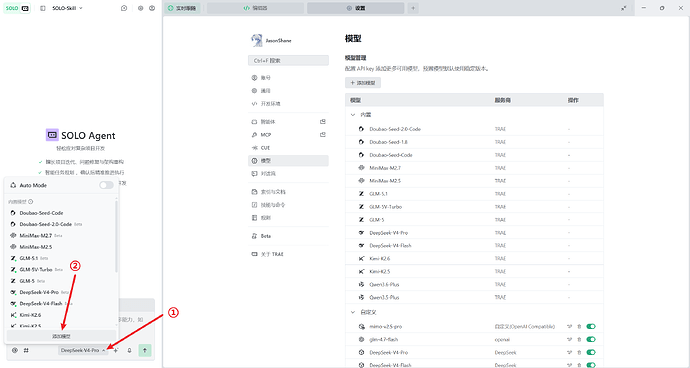Image resolution: width=690 pixels, height=368 pixels.
Task: Click the Qwen3.6-Plus table row
Action: click(474, 284)
